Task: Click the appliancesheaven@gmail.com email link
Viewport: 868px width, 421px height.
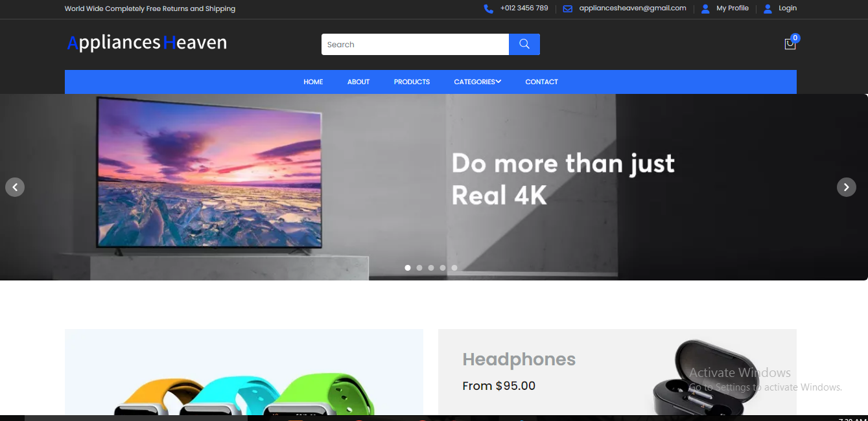Action: (632, 8)
